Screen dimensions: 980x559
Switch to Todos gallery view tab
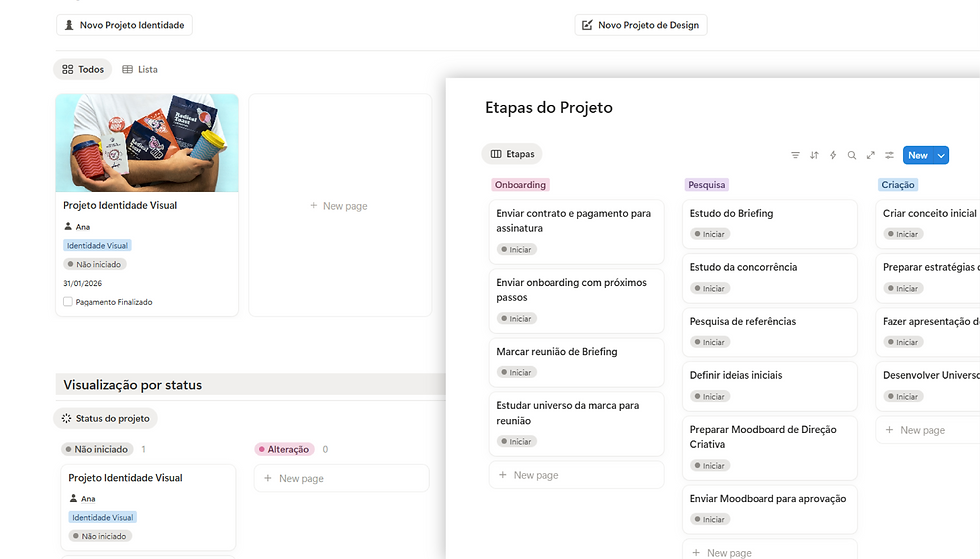coord(83,69)
